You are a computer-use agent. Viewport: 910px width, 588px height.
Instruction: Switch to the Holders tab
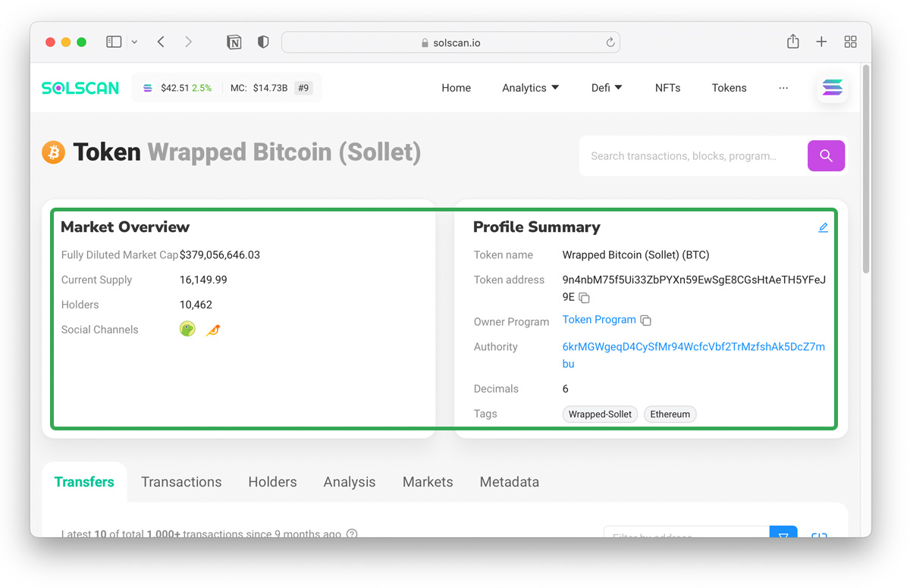272,482
